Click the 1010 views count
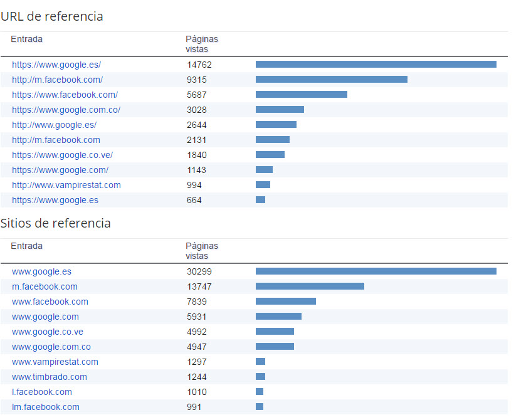531x420 pixels. [x=197, y=392]
